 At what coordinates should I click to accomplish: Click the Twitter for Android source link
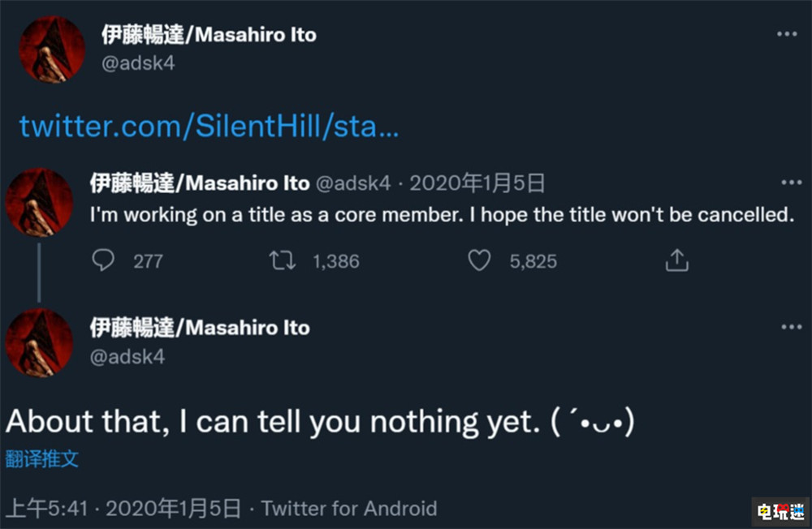coord(349,509)
